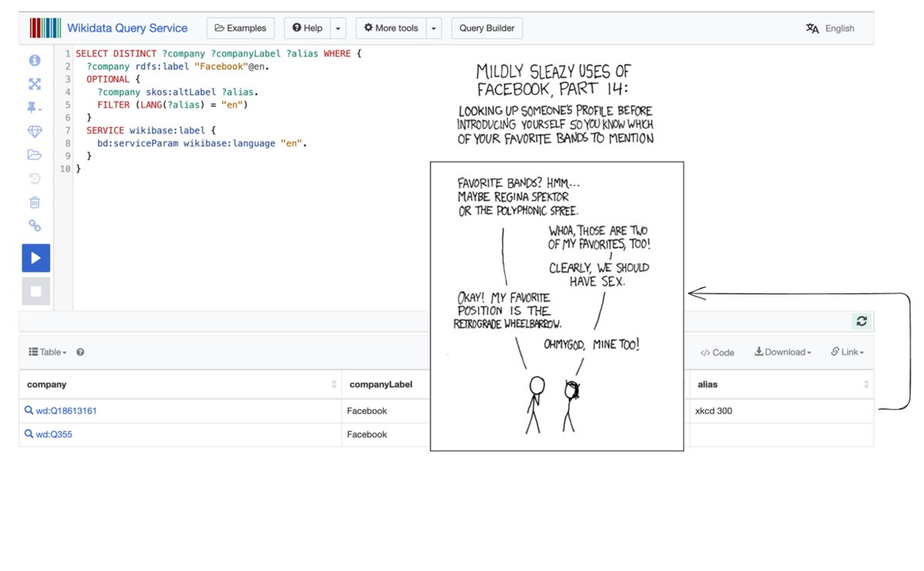Open the Examples dialog
Image resolution: width=924 pixels, height=571 pixels.
coord(241,28)
